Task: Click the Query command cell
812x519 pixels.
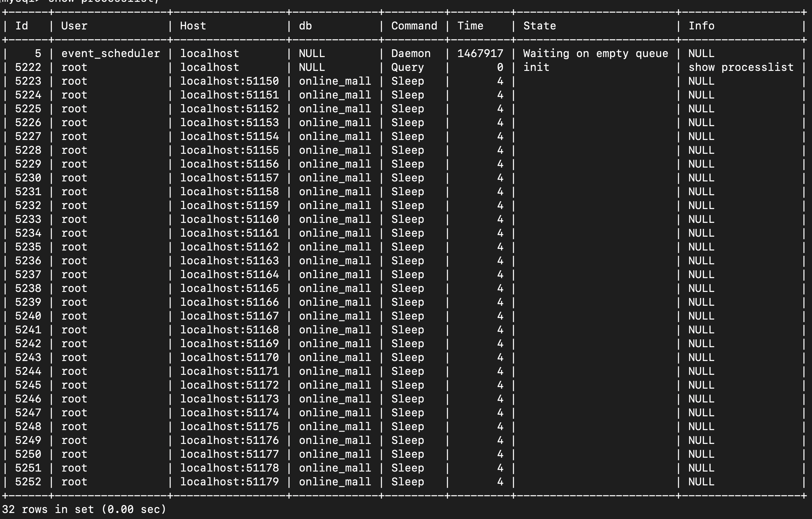Action: (x=407, y=68)
